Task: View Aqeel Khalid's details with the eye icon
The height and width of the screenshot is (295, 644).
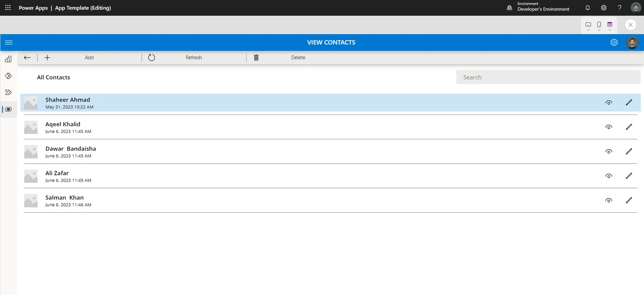Action: tap(609, 127)
